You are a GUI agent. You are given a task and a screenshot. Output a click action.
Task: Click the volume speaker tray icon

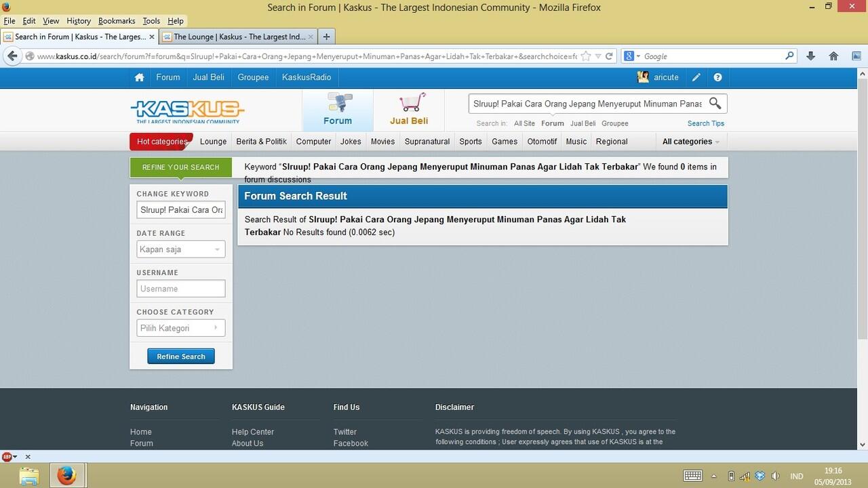click(775, 476)
